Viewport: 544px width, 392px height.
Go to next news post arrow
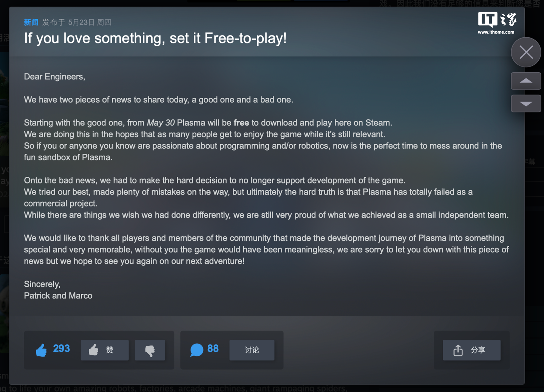[x=526, y=103]
